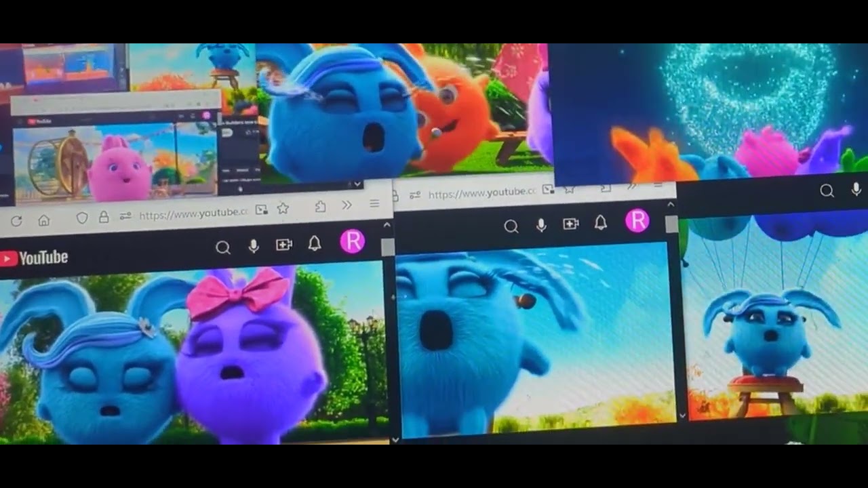Click the pink bunny video in small top-left window
Screen dimensions: 868x488
(x=114, y=163)
